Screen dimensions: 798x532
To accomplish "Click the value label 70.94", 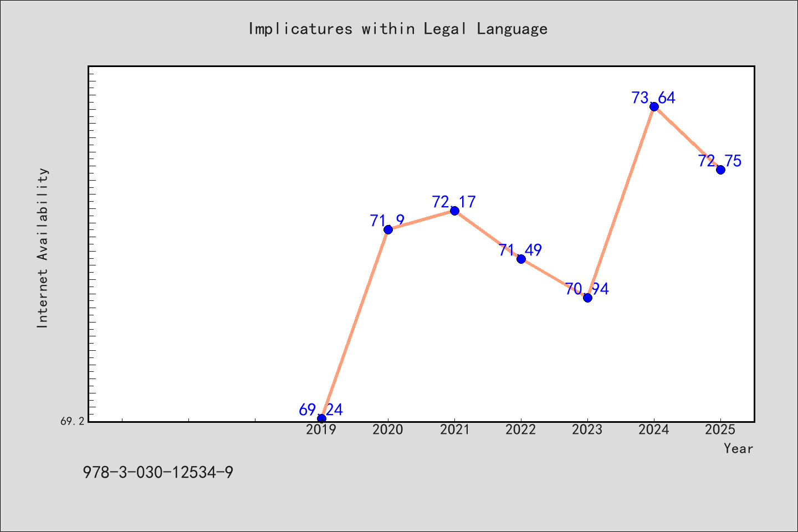I will click(587, 289).
